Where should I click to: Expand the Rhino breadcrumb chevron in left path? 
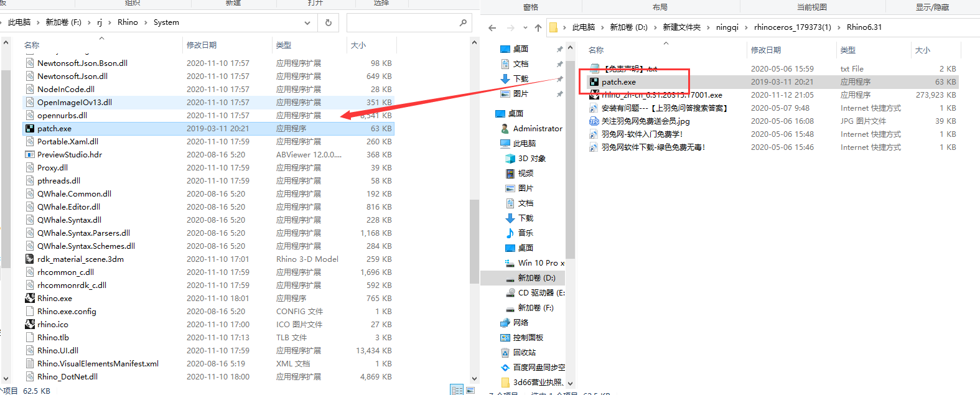(x=146, y=22)
